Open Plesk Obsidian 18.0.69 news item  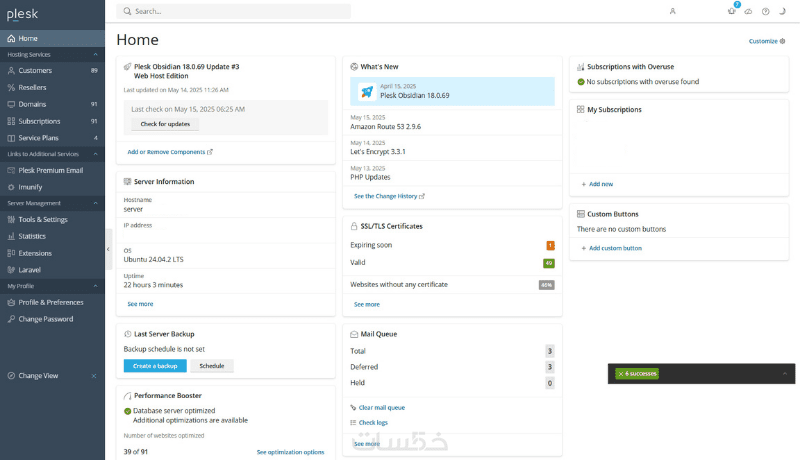[453, 91]
